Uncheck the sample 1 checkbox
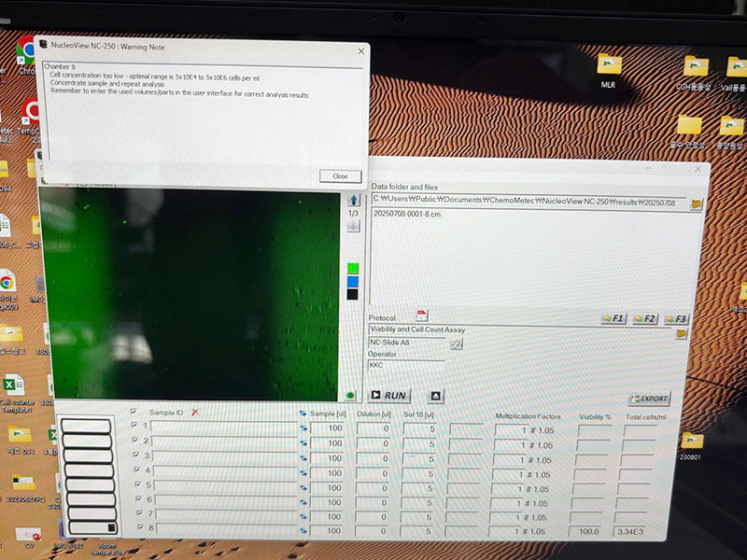The image size is (747, 560). click(134, 427)
